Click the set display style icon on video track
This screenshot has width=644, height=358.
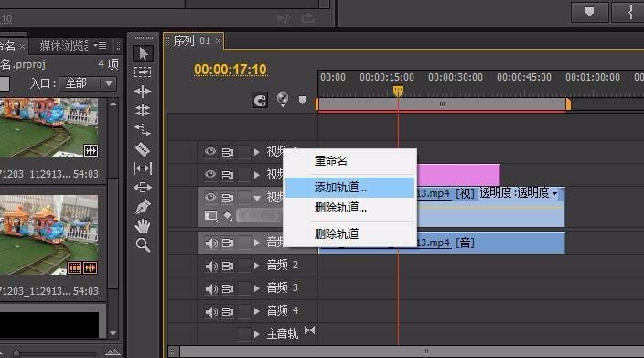click(210, 216)
